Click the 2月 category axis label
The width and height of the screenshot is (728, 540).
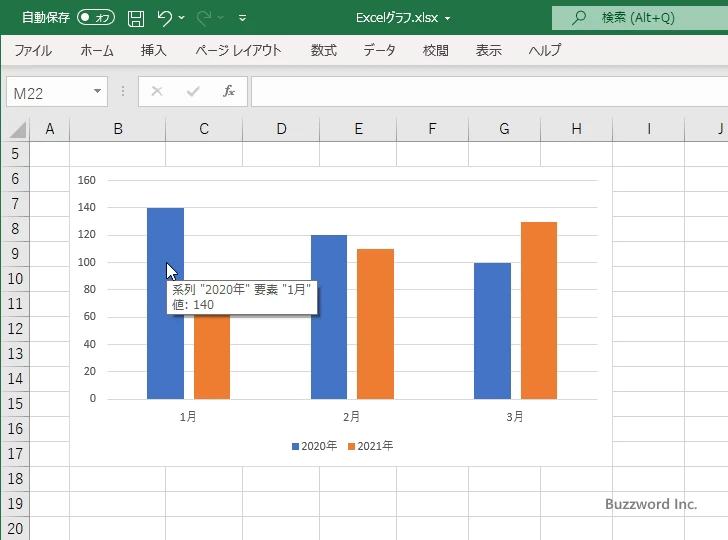[351, 416]
